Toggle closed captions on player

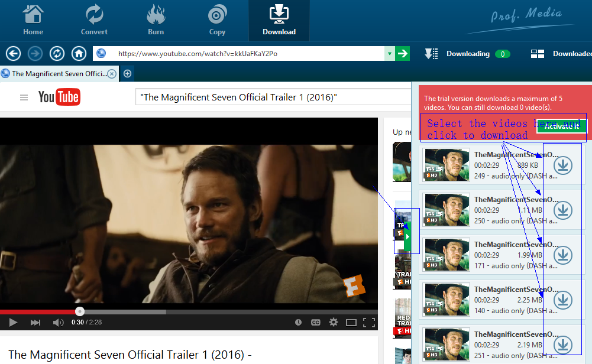(x=316, y=322)
